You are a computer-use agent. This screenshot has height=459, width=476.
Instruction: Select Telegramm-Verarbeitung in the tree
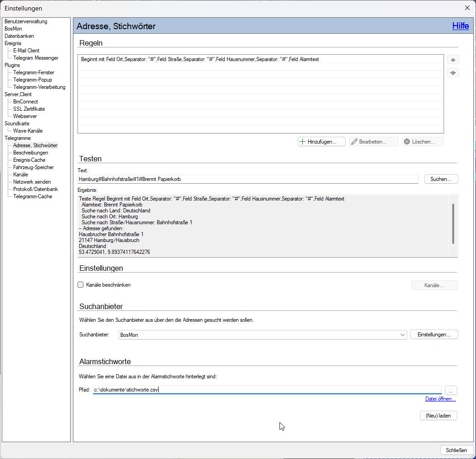[x=39, y=87]
